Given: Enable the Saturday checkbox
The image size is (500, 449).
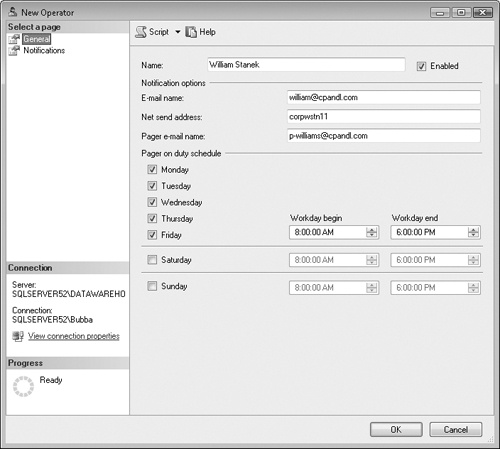Looking at the screenshot, I should 152,259.
